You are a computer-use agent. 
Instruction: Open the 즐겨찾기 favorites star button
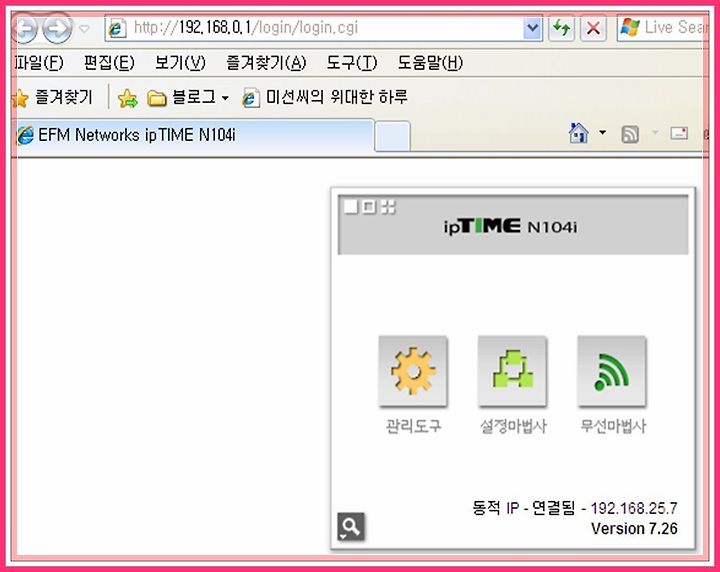(52, 97)
